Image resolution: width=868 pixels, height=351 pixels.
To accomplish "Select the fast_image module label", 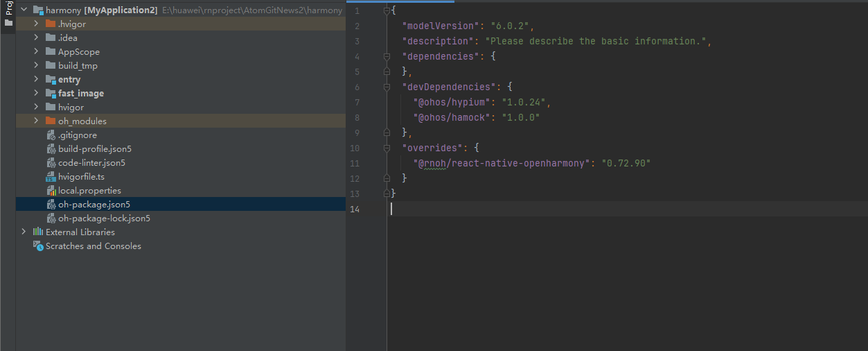I will coord(81,94).
